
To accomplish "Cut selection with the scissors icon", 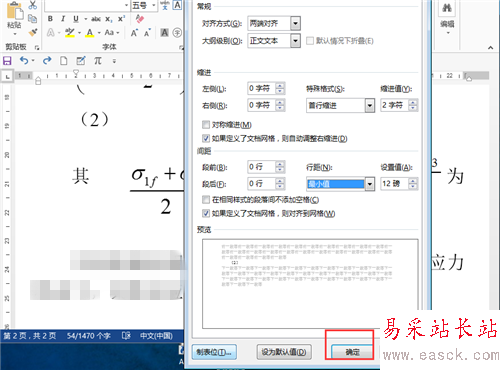I will 32,5.
